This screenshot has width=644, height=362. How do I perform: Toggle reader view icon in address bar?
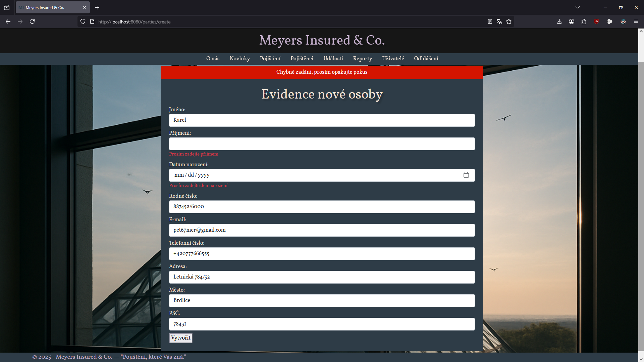(490, 21)
